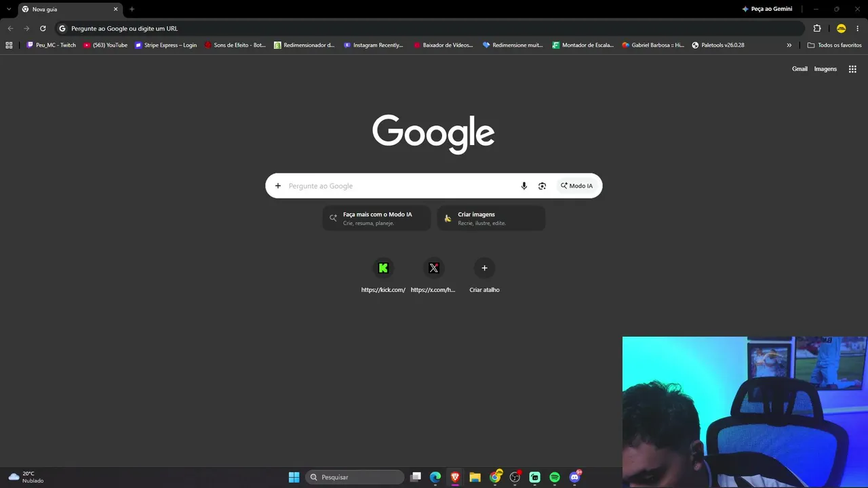This screenshot has width=868, height=488.
Task: Open Todos os favoritos folder
Action: (834, 45)
